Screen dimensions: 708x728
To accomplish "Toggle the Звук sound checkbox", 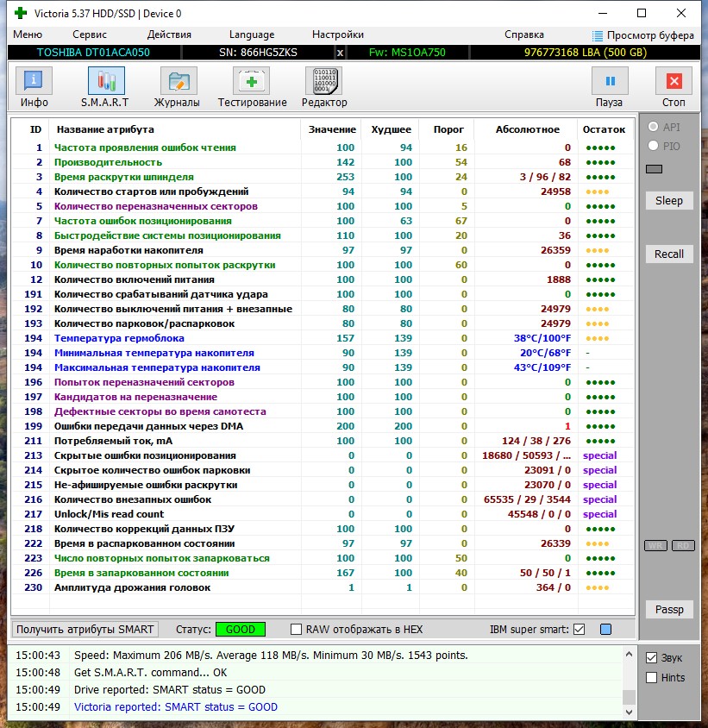I will [651, 657].
